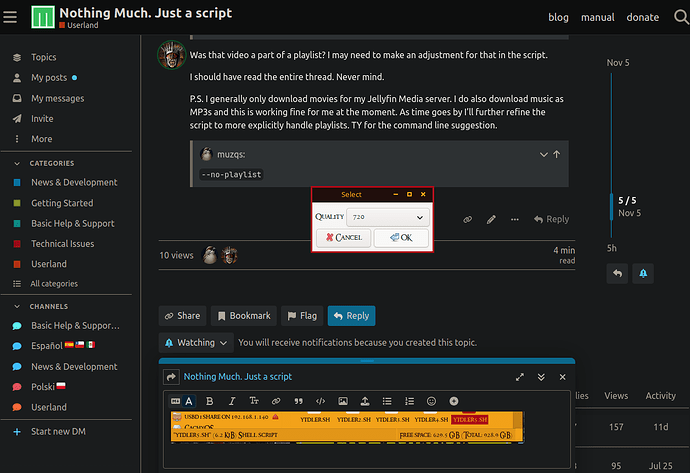This screenshot has height=473, width=690.
Task: Insert blockquote with the quote icon
Action: 298,401
